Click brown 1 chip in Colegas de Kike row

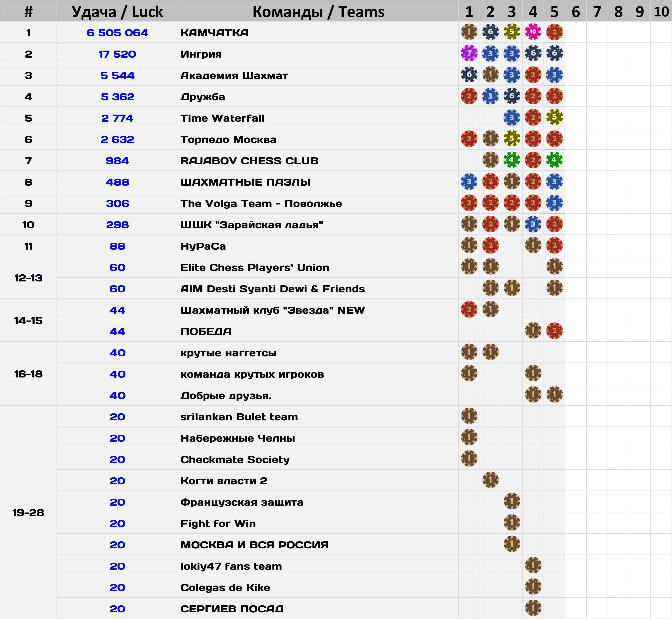(x=533, y=587)
